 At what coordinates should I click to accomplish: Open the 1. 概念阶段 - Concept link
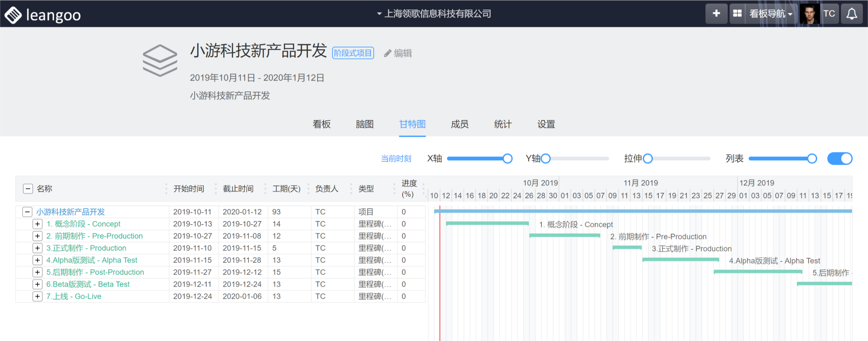coord(83,224)
